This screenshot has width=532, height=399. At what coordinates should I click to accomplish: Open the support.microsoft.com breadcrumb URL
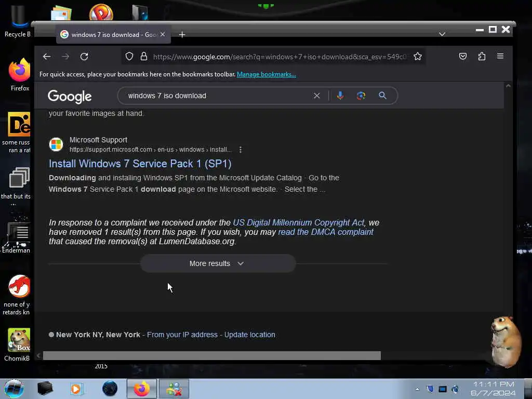[150, 150]
